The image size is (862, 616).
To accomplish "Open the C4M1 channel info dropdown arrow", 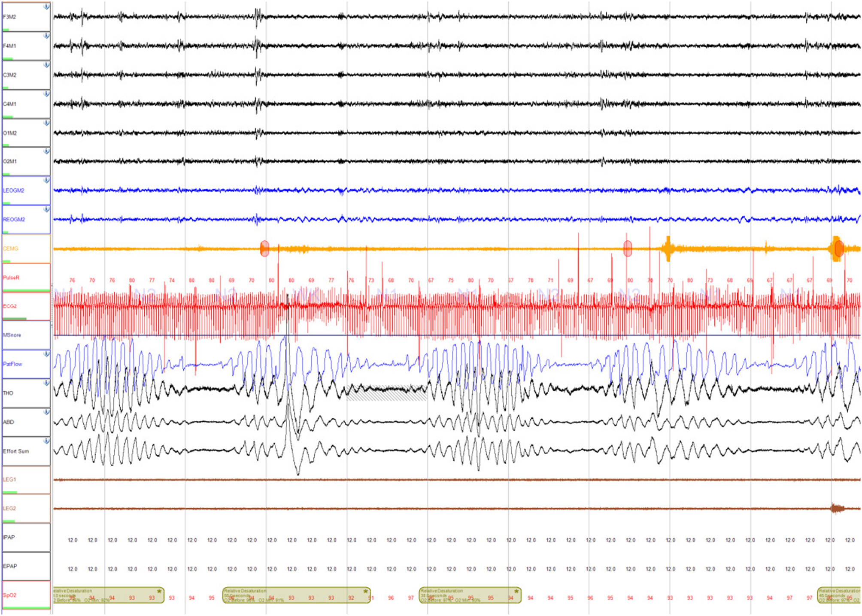I will (x=46, y=94).
